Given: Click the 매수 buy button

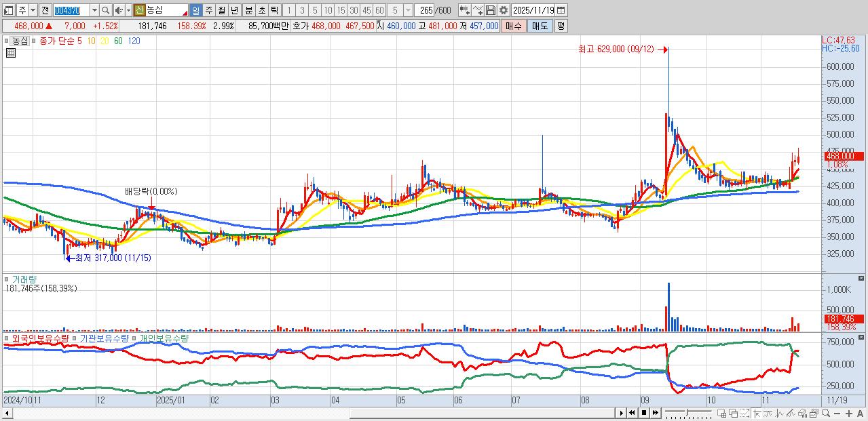Looking at the screenshot, I should (514, 26).
